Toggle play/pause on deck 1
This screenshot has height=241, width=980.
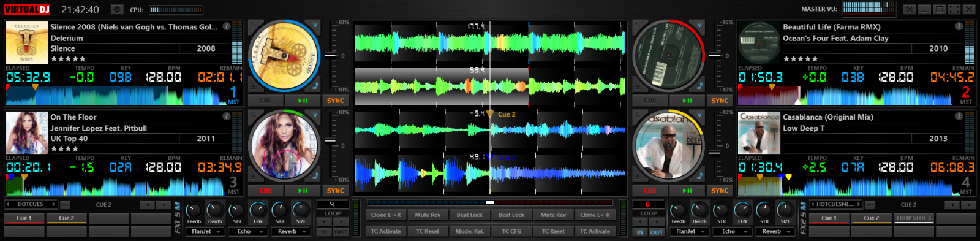click(303, 101)
